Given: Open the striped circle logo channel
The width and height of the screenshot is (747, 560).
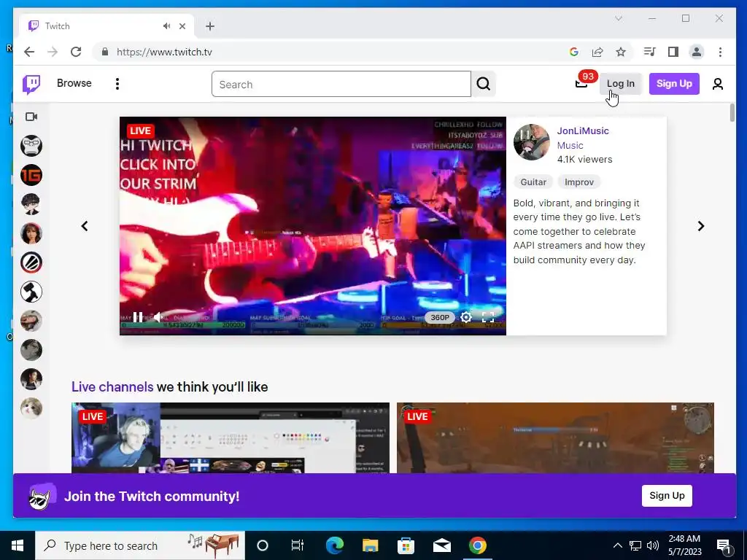Looking at the screenshot, I should [x=31, y=262].
